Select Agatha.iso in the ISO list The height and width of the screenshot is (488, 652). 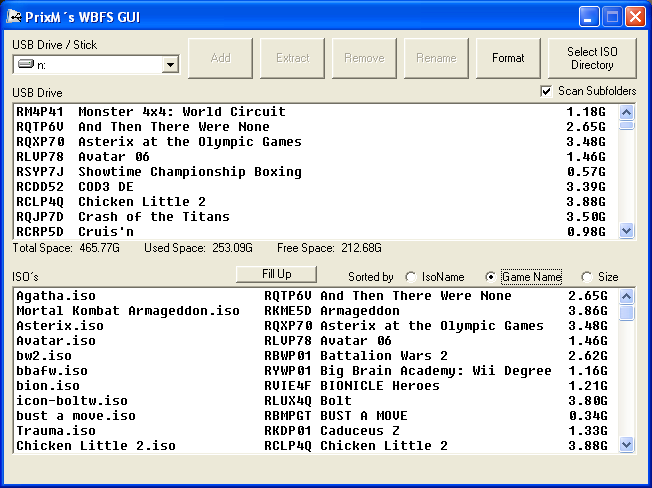point(56,296)
